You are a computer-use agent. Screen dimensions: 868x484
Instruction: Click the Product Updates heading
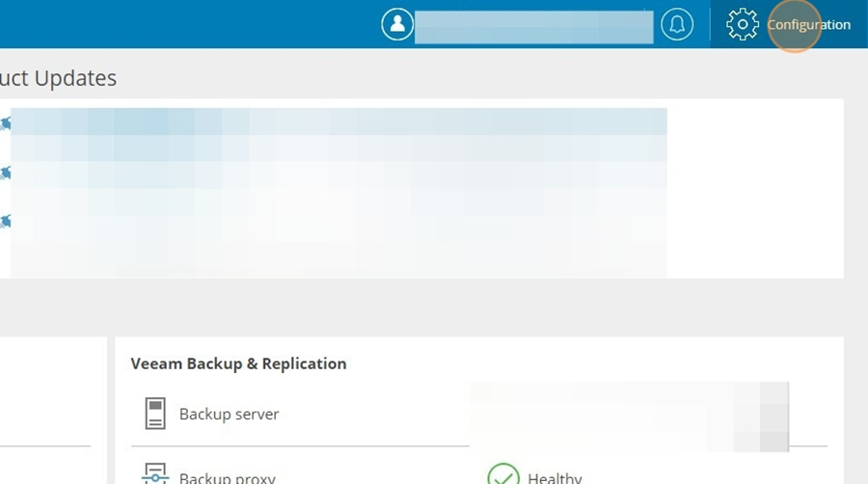pyautogui.click(x=58, y=78)
